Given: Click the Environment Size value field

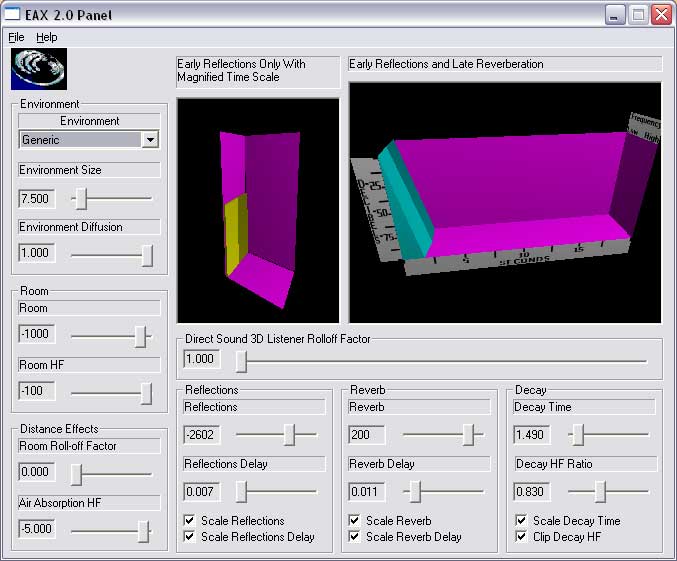Looking at the screenshot, I should click(x=37, y=199).
